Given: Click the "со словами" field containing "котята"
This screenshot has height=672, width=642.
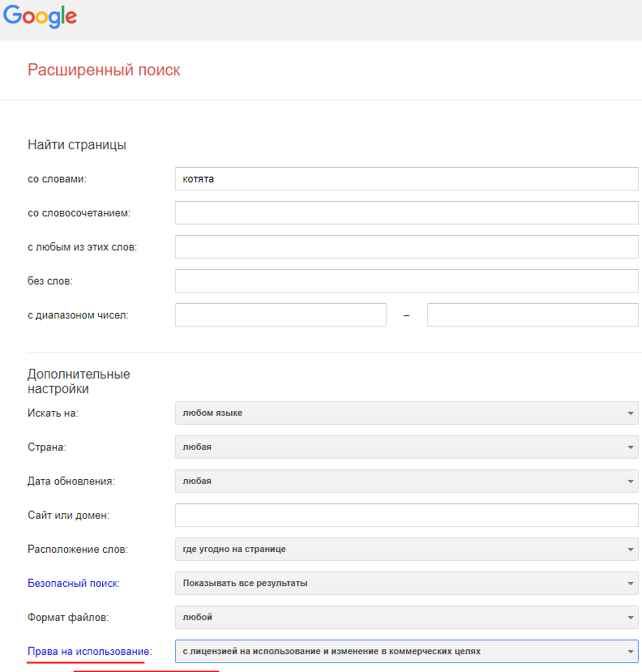Looking at the screenshot, I should point(405,178).
